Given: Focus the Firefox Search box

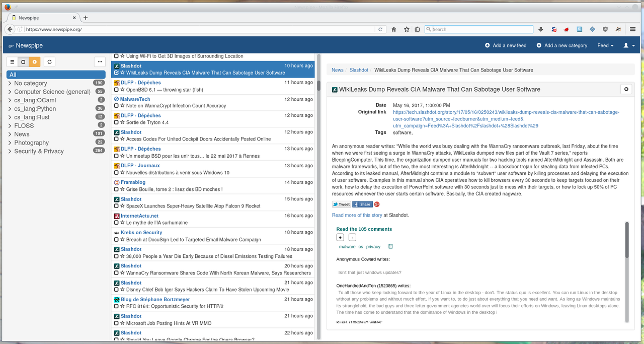Looking at the screenshot, I should click(x=479, y=29).
